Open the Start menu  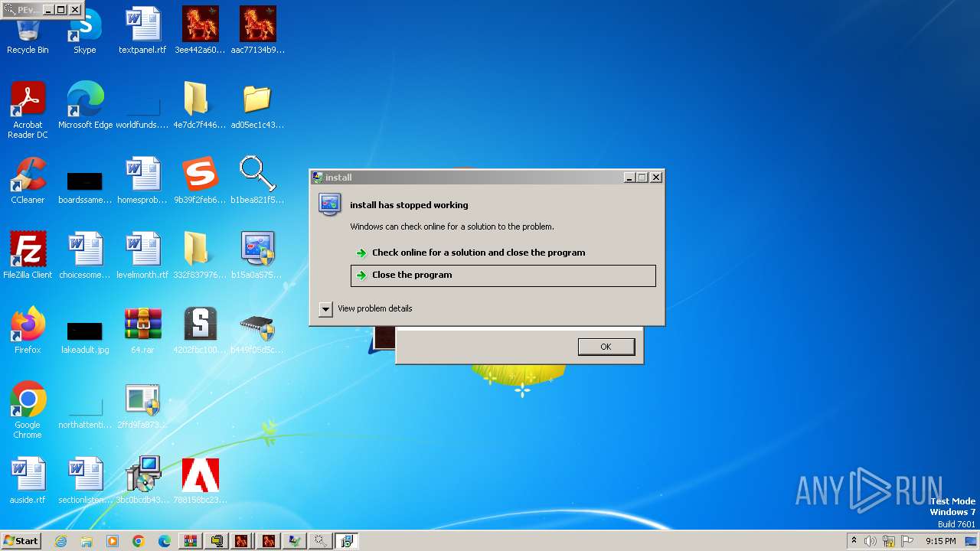(x=21, y=540)
